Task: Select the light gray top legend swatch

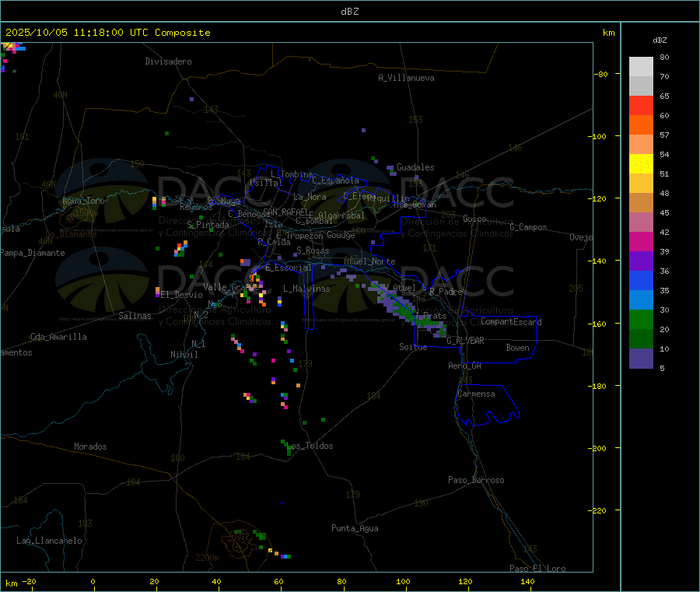Action: [641, 66]
